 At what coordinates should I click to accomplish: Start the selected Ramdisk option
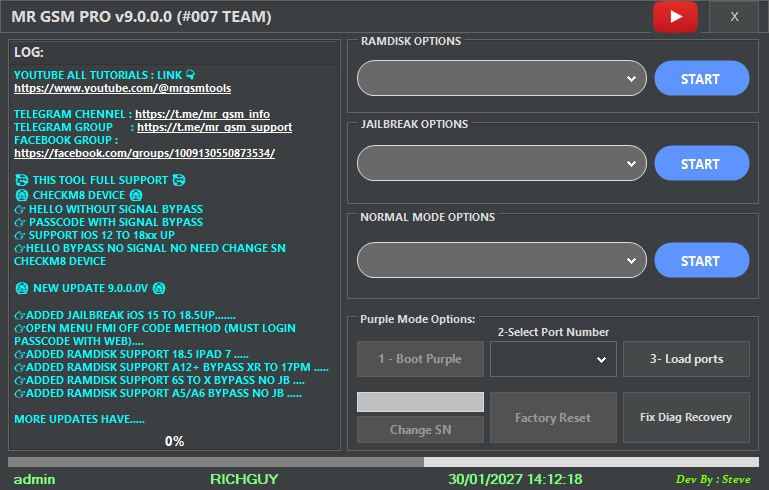click(x=701, y=78)
